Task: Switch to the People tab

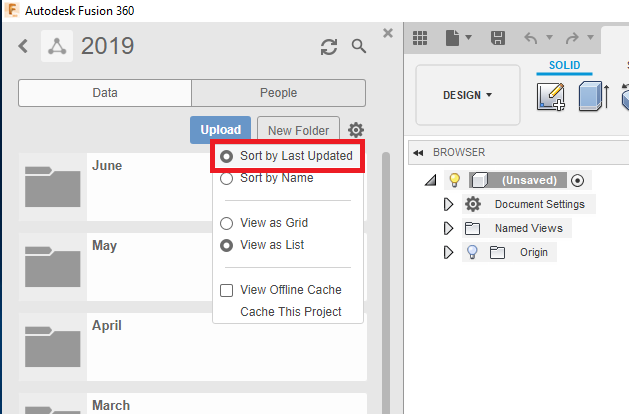Action: pos(278,93)
